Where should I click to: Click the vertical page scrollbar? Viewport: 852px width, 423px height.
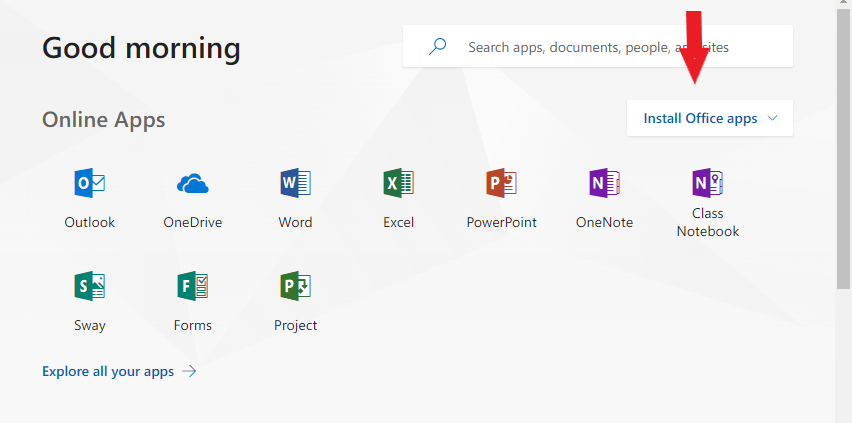pyautogui.click(x=844, y=150)
